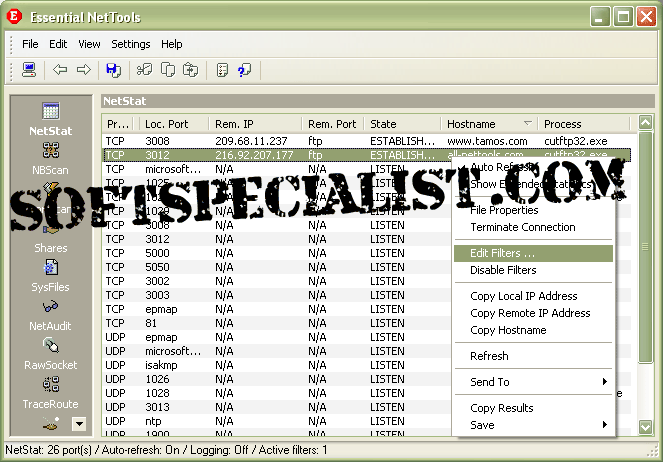Choose Copy Hostname menu entry
This screenshot has width=663, height=462.
[533, 330]
